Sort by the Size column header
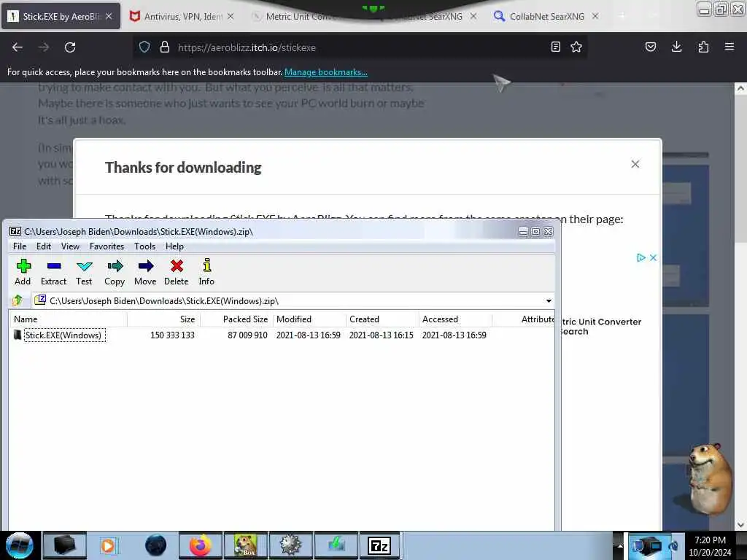The width and height of the screenshot is (747, 560). point(164,319)
